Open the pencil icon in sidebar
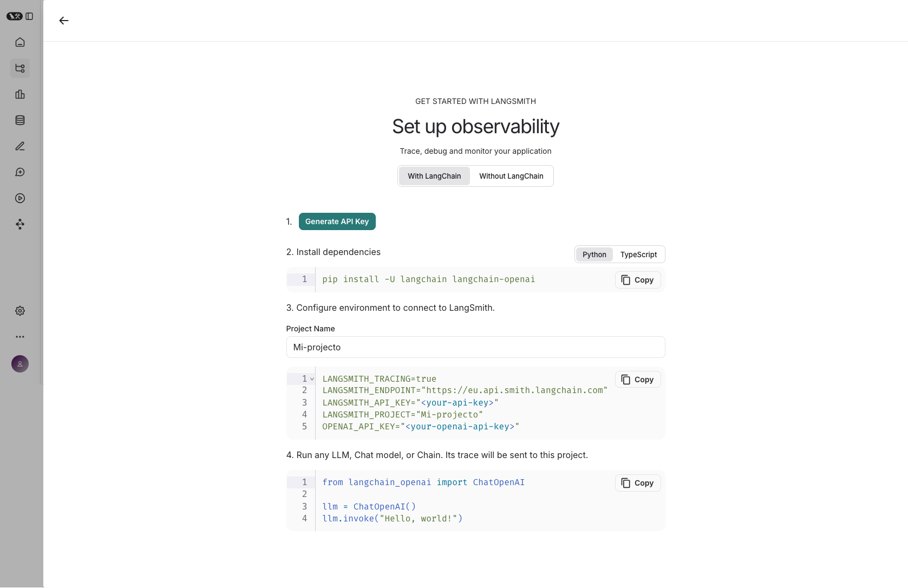 [x=20, y=146]
